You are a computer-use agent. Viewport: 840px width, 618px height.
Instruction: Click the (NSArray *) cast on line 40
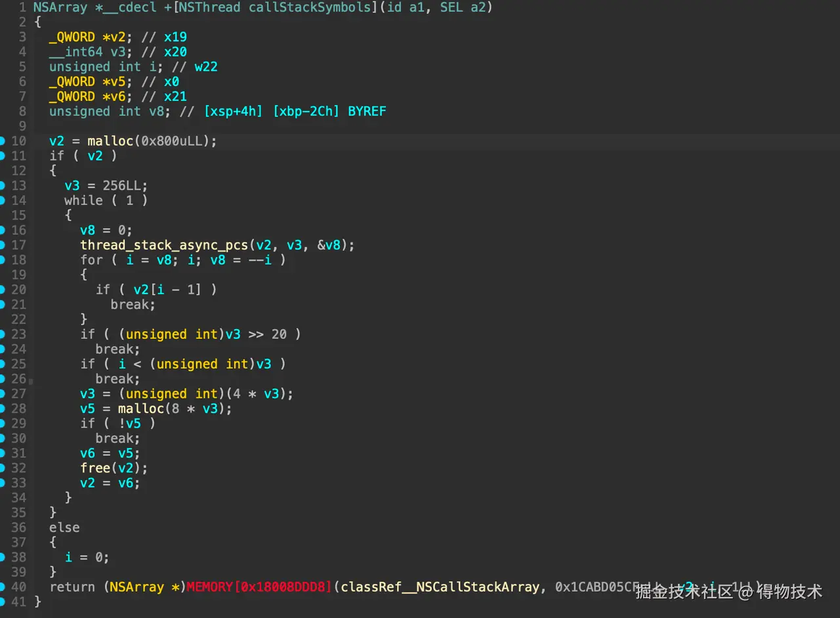pos(144,587)
